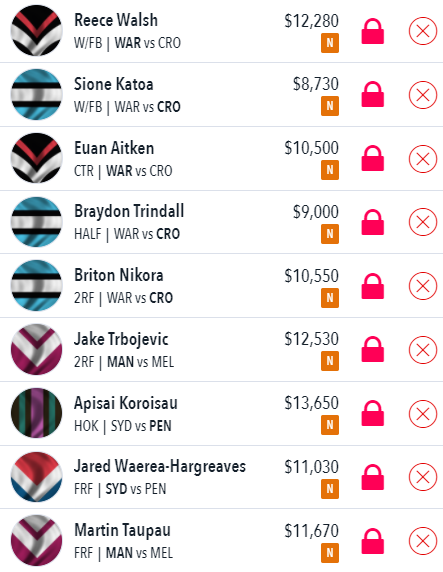Lock Jake Trbojevic with padlock icon

(373, 349)
